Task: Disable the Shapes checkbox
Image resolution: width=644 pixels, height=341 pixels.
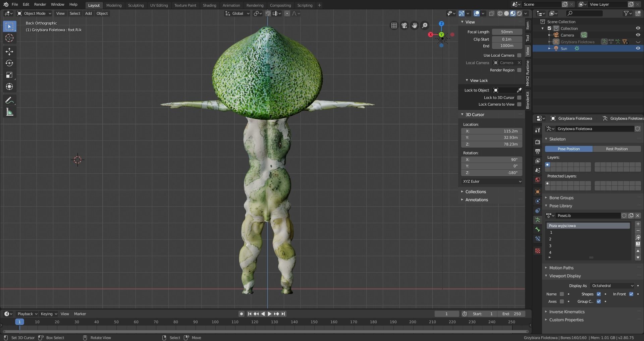Action: coord(599,294)
